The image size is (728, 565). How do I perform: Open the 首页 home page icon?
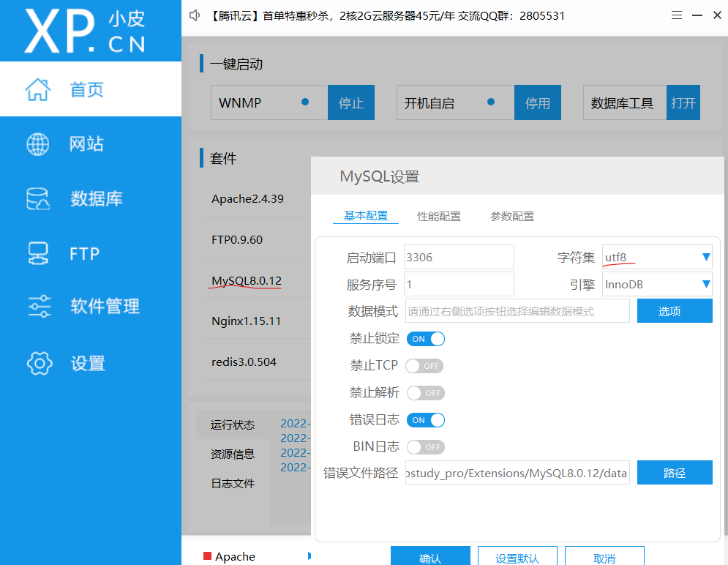pyautogui.click(x=37, y=89)
